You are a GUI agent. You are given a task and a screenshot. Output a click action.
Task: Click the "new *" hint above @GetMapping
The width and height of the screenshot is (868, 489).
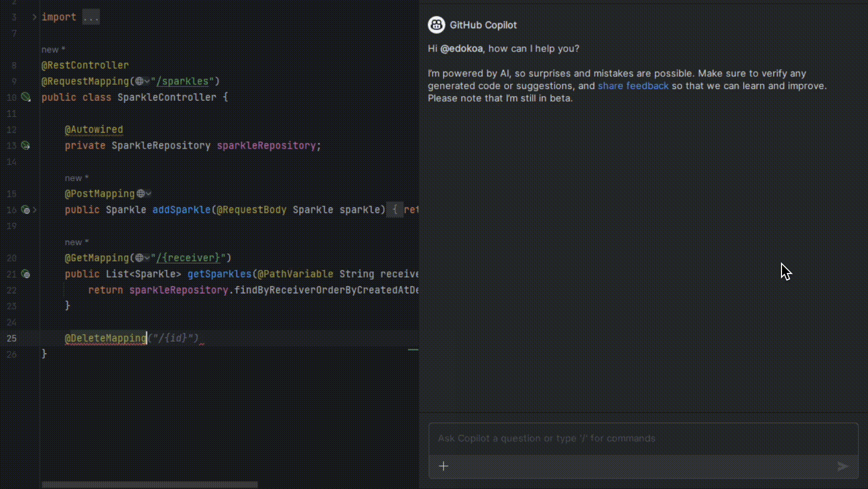coord(76,242)
